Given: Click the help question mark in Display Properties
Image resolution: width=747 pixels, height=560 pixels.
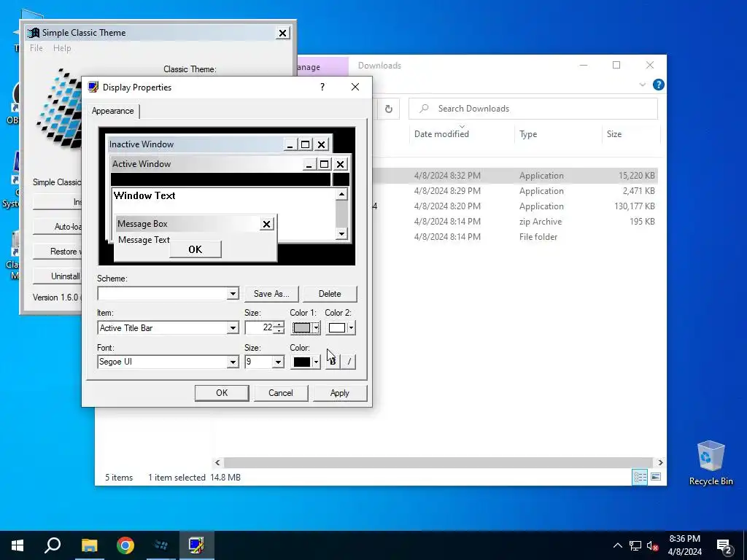Looking at the screenshot, I should [x=322, y=87].
